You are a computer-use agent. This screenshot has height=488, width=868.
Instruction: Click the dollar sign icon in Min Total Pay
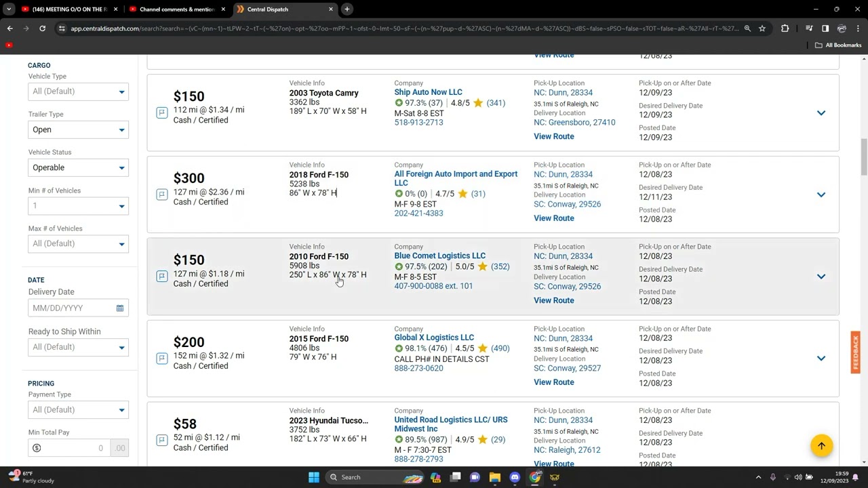pyautogui.click(x=37, y=448)
